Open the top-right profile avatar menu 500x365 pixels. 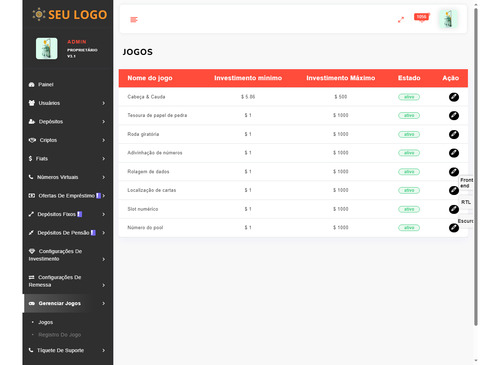pyautogui.click(x=448, y=19)
